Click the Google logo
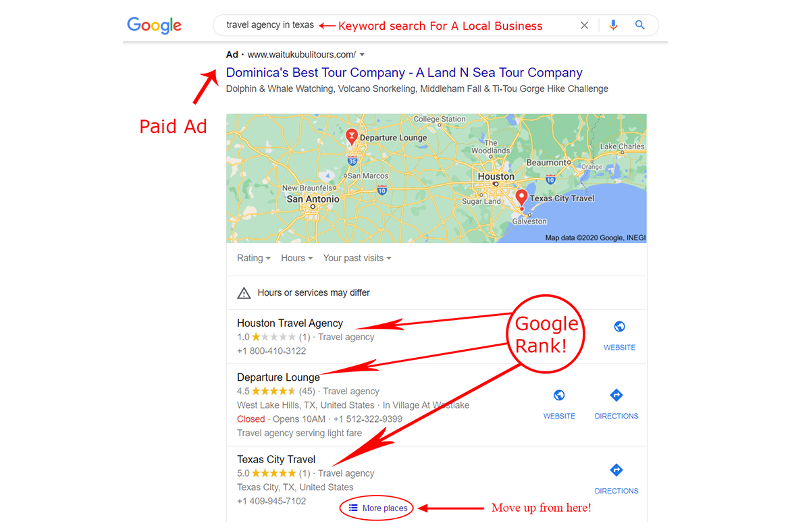 click(154, 25)
